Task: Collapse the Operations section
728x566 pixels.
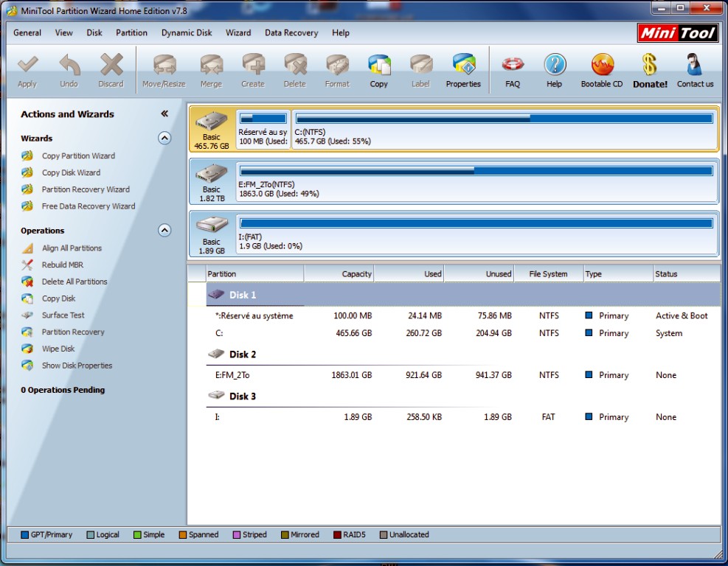Action: pos(164,231)
